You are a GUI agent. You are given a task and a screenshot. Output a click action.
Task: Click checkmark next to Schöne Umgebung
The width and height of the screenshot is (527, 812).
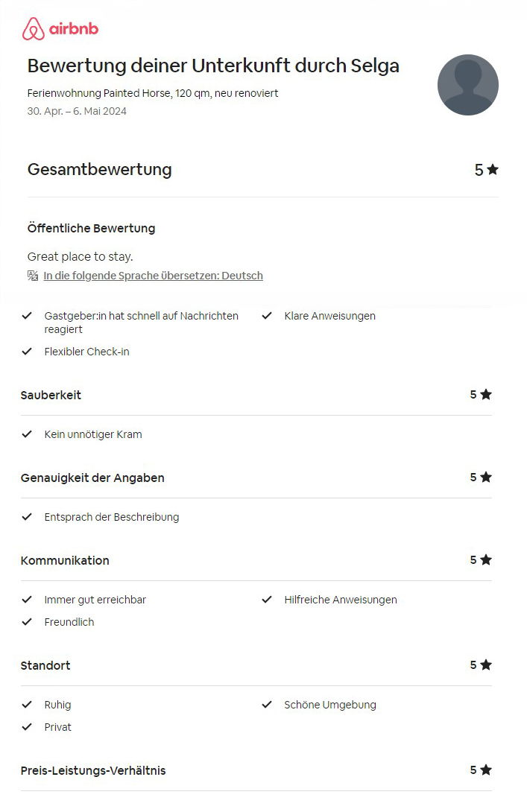(267, 704)
